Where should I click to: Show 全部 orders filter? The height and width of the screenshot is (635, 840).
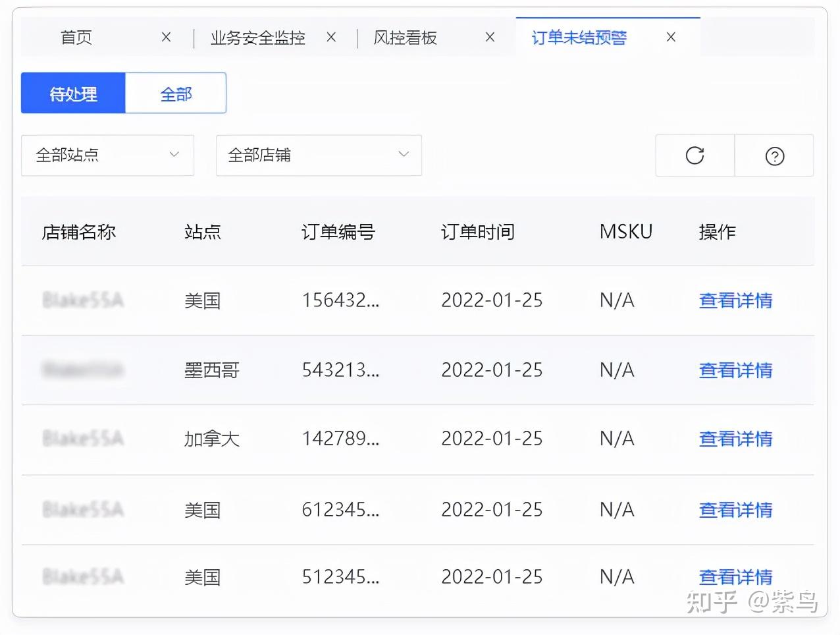point(176,94)
